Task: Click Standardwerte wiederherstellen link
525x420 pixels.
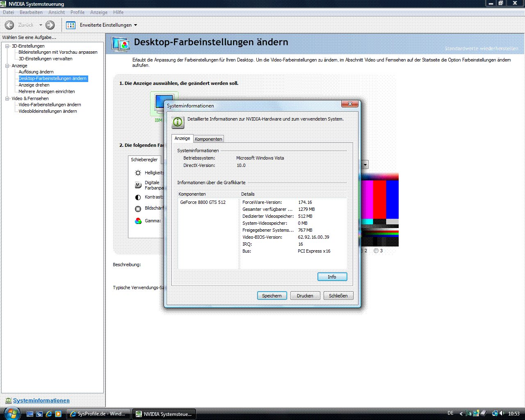Action: click(482, 48)
